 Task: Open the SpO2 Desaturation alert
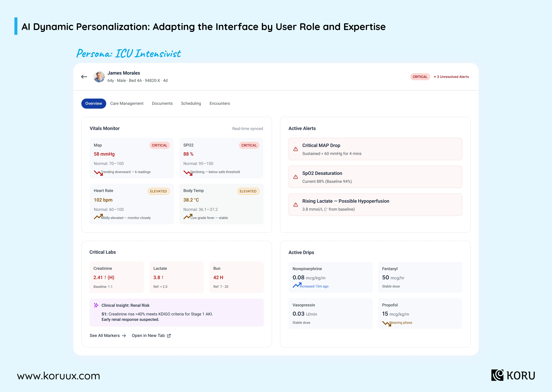pos(375,177)
